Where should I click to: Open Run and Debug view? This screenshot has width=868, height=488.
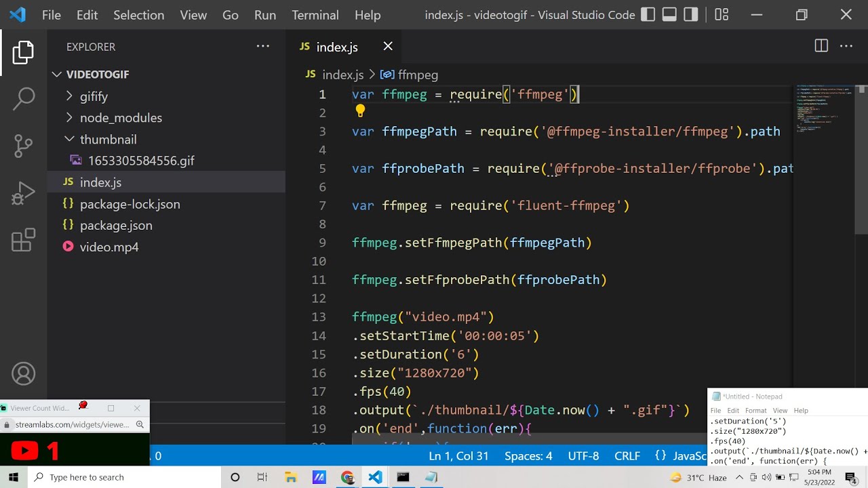[23, 193]
